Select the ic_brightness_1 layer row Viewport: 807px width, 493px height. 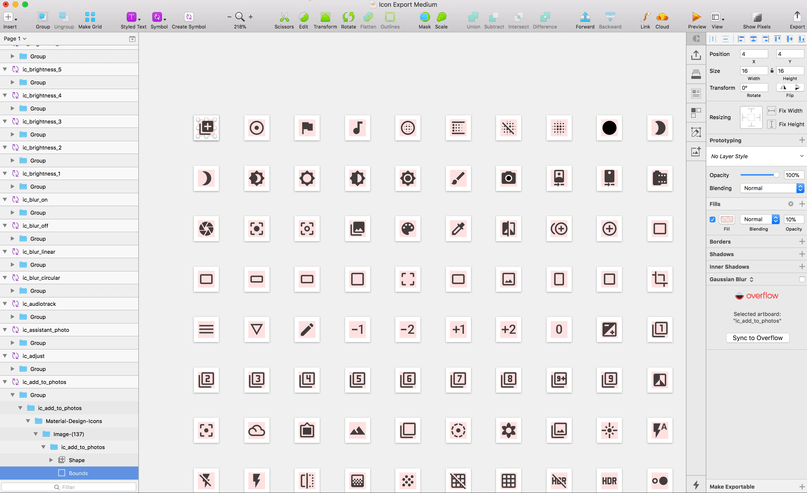69,173
